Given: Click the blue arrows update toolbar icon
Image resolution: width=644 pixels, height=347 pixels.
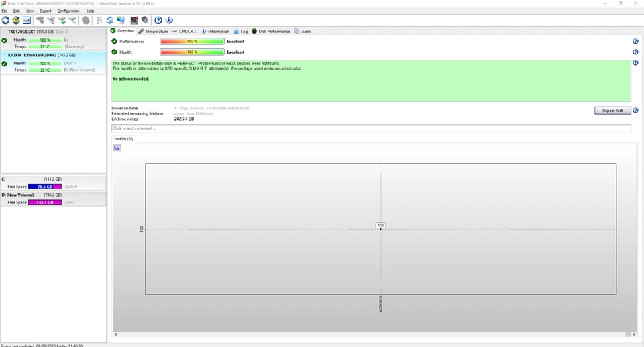Looking at the screenshot, I should pos(109,20).
